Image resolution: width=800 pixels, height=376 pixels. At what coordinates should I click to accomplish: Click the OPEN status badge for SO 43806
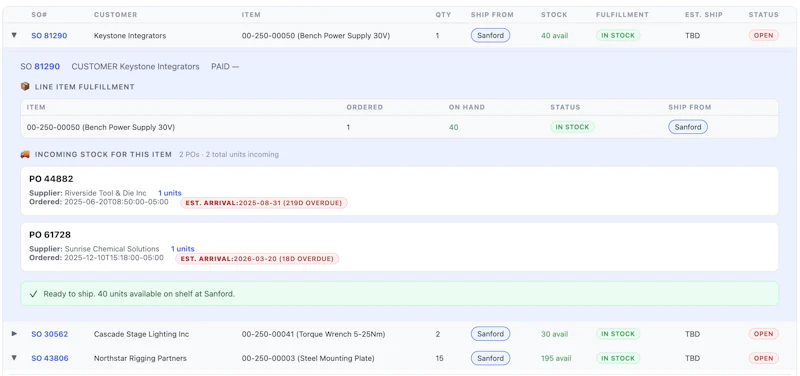pos(763,359)
